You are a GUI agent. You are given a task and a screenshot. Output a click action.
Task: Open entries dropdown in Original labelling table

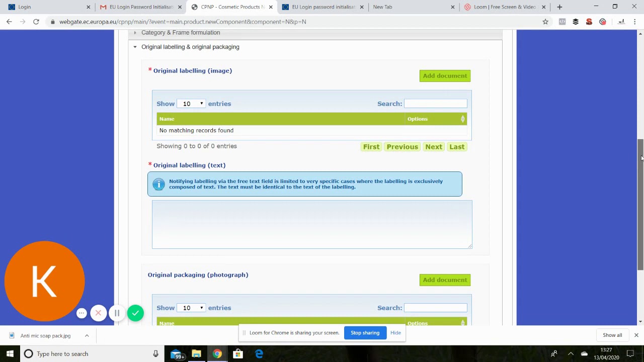tap(191, 104)
